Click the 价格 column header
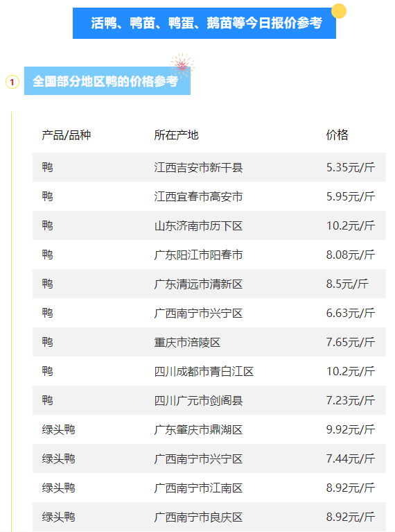Viewport: 395px width, 532px height. [337, 135]
